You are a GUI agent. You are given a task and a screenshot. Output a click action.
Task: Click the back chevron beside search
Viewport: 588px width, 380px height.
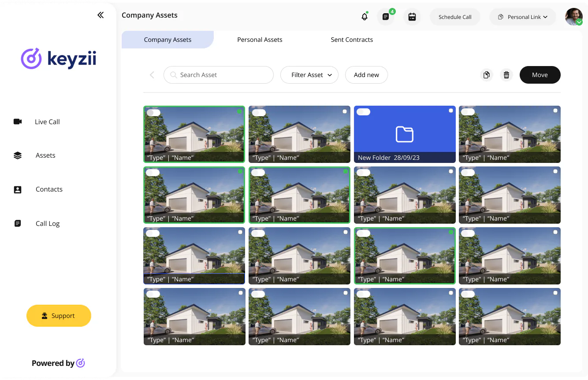(x=152, y=75)
